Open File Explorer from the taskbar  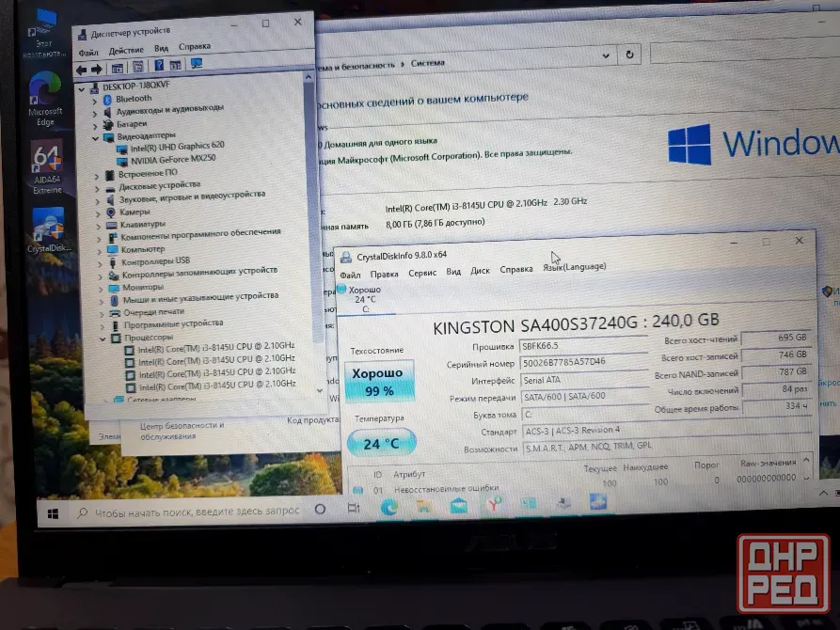tap(423, 506)
